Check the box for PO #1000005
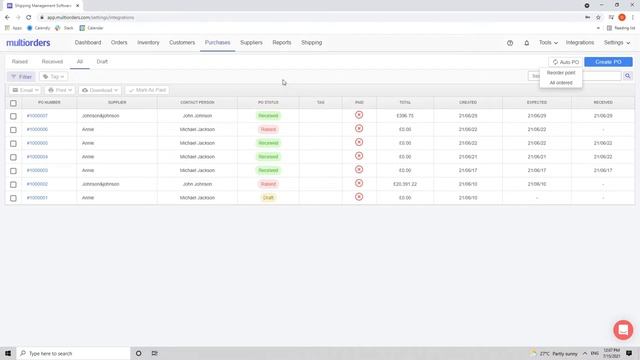Viewport: 640px width, 360px height. (x=13, y=144)
